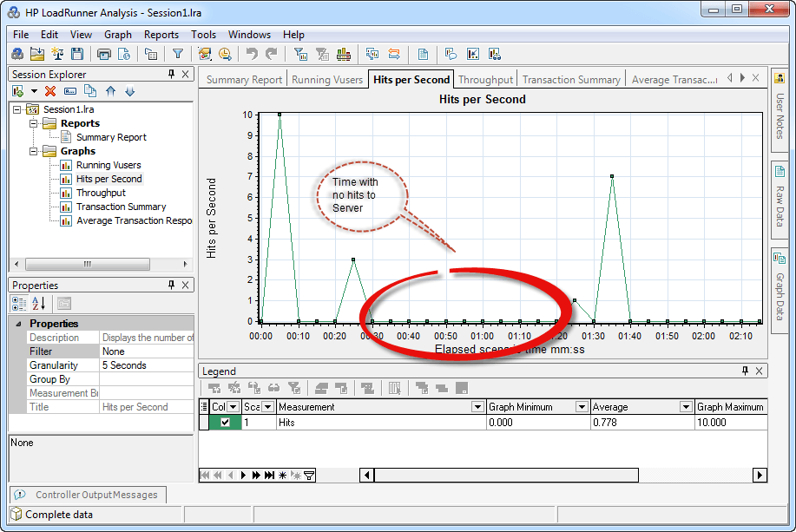Open the Graph Minimum column dropdown
This screenshot has height=532, width=796.
(581, 407)
